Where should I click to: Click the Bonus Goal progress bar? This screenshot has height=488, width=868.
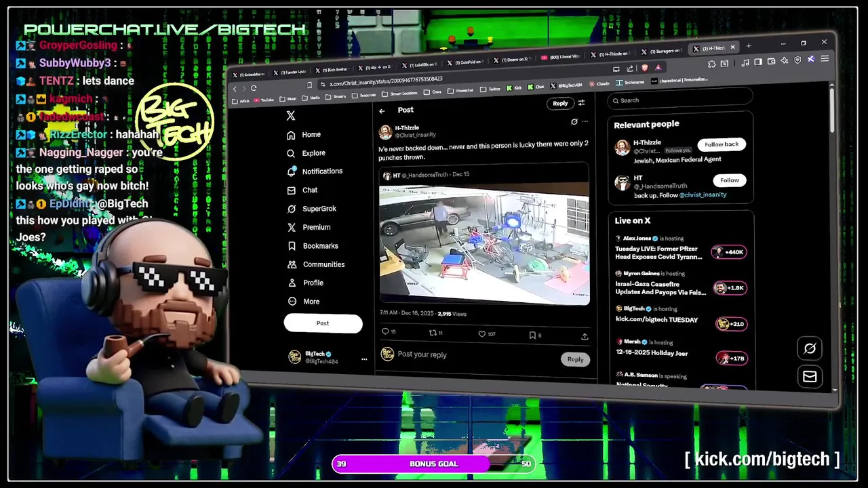[x=433, y=464]
